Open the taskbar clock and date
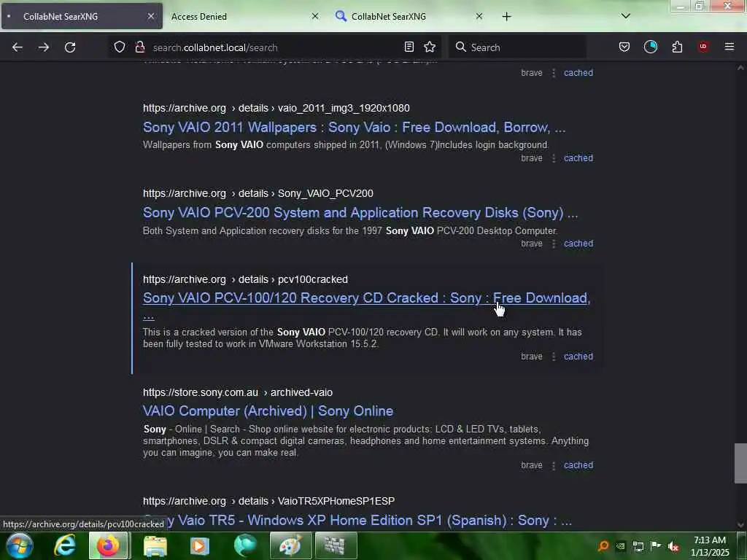747x560 pixels. 710,546
